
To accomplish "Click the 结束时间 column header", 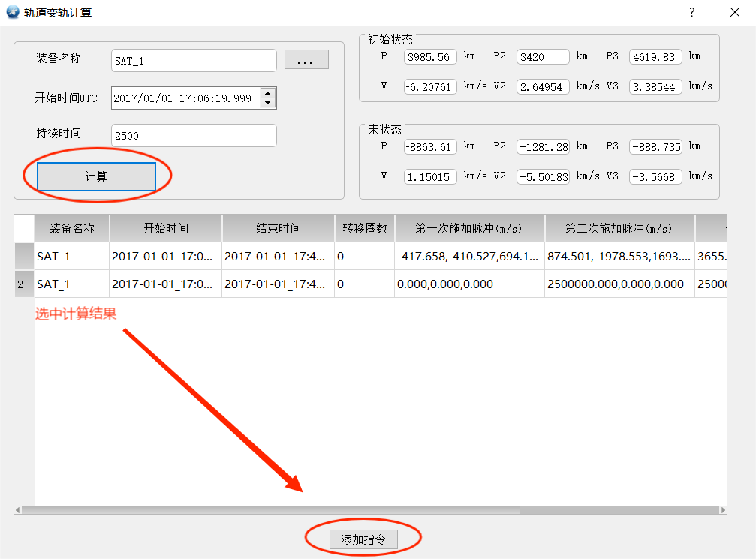I will click(279, 228).
